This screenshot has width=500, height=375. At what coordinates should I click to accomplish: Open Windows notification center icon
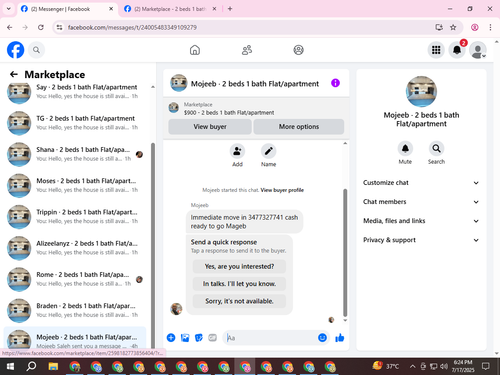[486, 367]
